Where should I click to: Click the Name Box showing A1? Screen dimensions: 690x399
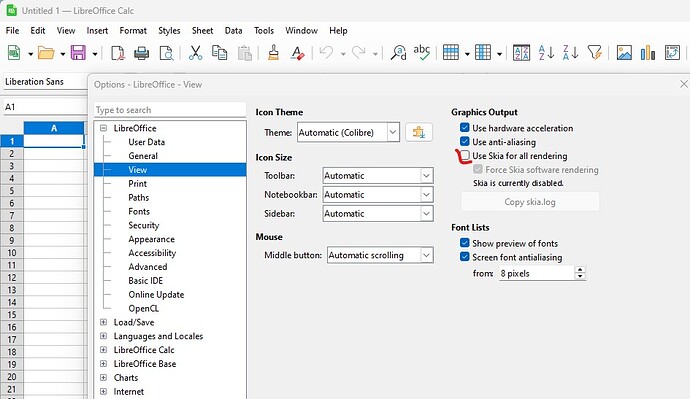click(44, 107)
